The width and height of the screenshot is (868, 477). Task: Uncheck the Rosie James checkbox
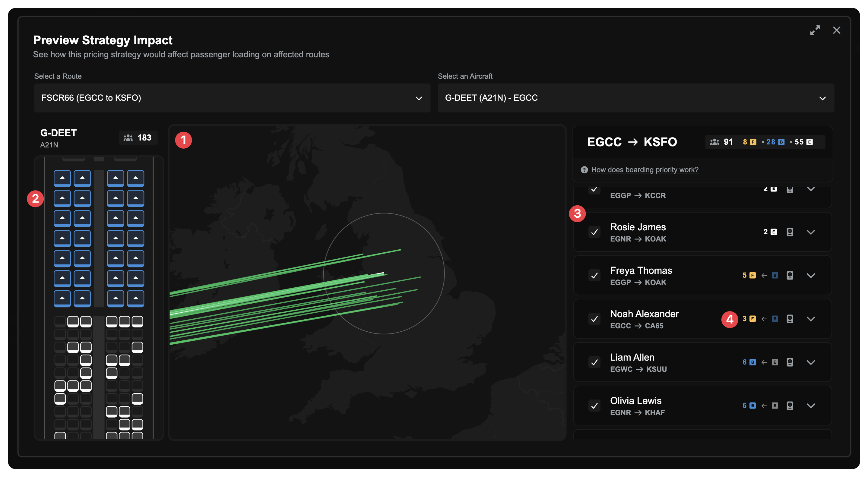coord(594,232)
